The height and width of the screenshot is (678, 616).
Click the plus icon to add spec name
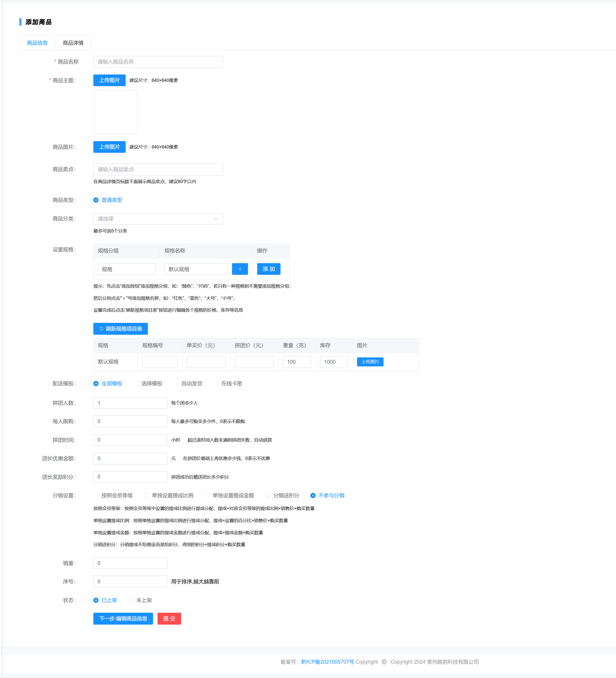click(x=239, y=269)
